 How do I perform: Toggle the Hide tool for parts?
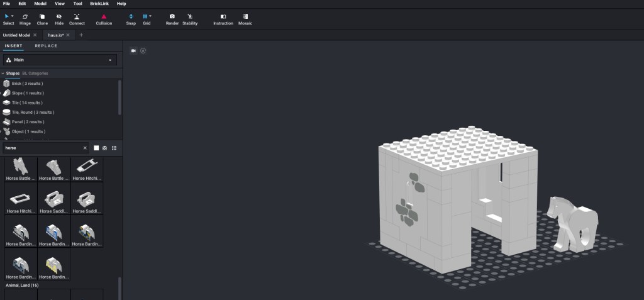[x=59, y=19]
